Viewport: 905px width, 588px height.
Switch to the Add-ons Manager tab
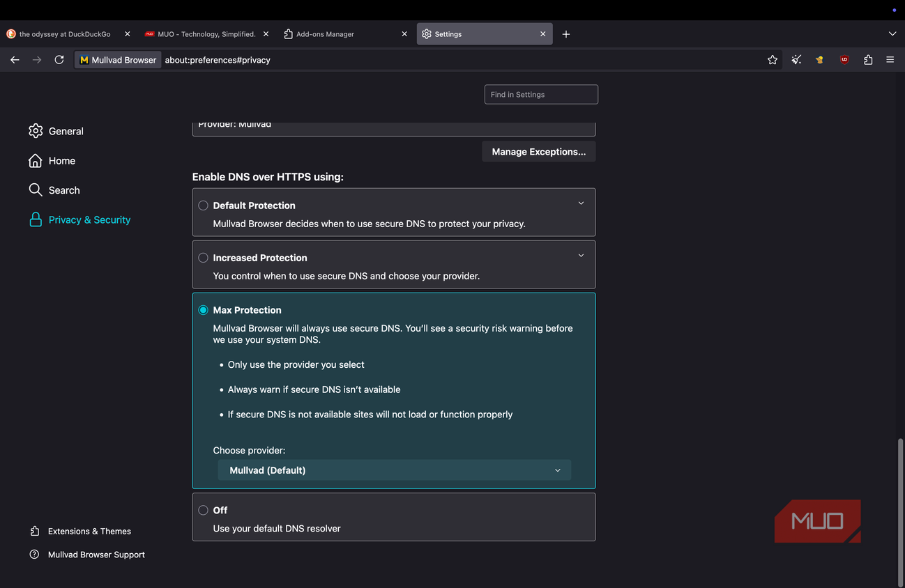click(346, 34)
